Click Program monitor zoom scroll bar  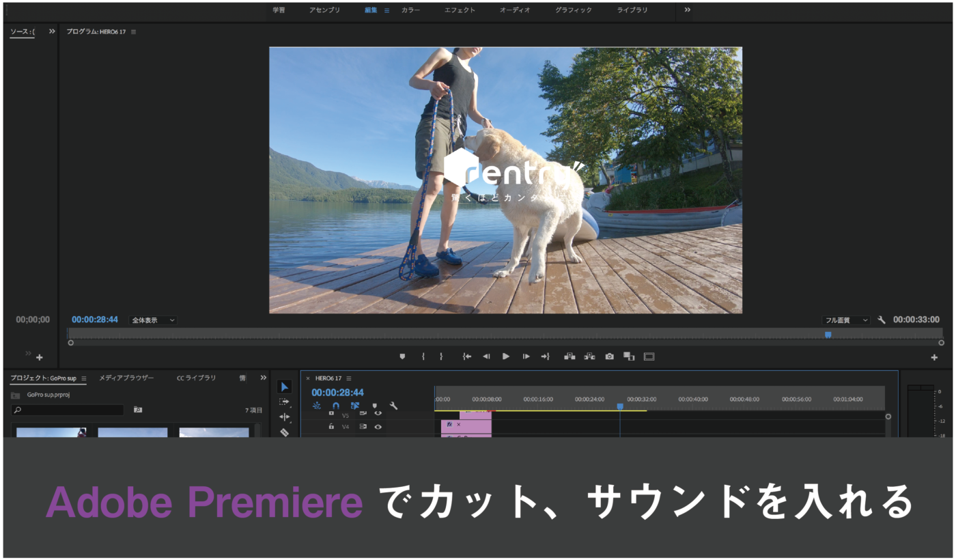click(506, 343)
